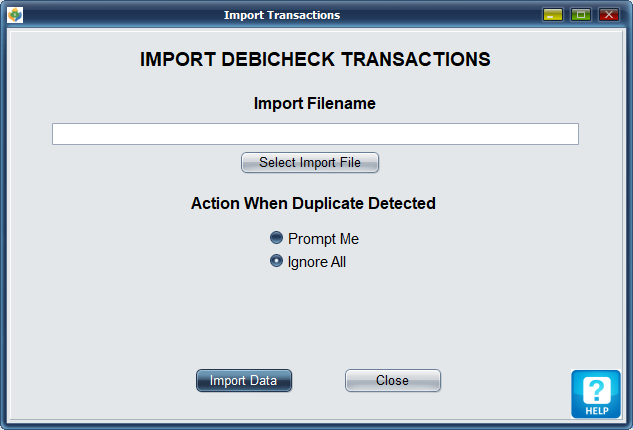Click the HELP caption under question mark
The height and width of the screenshot is (430, 633).
click(x=596, y=411)
